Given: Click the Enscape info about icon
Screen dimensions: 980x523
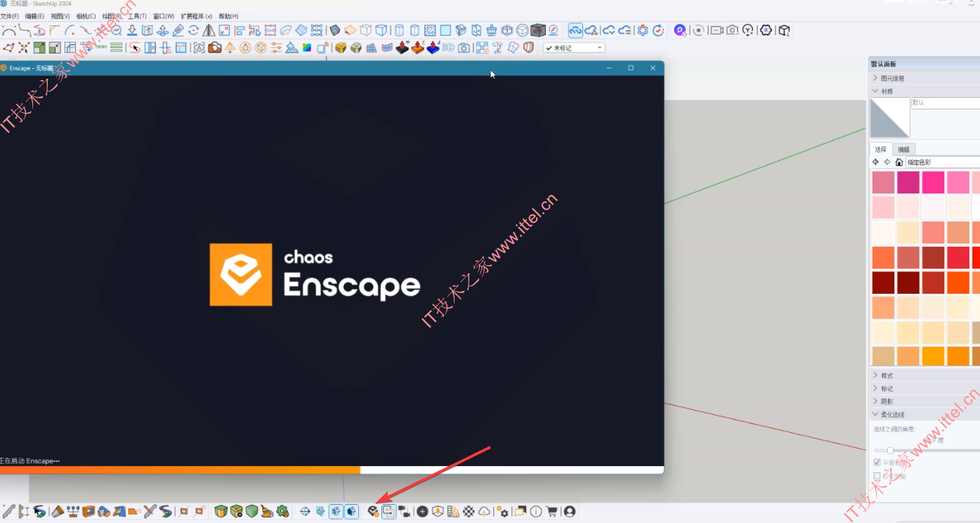Looking at the screenshot, I should click(x=536, y=511).
